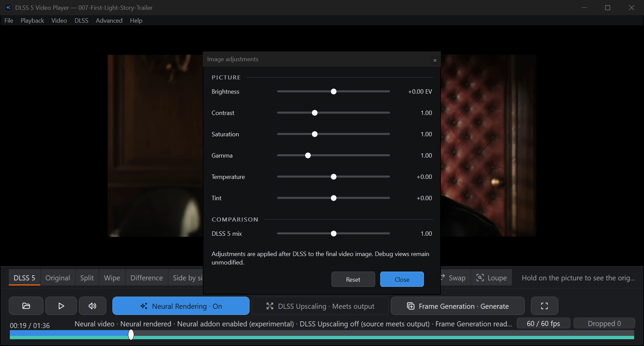644x346 pixels.
Task: Click the Temperature slider handle
Action: [334, 177]
